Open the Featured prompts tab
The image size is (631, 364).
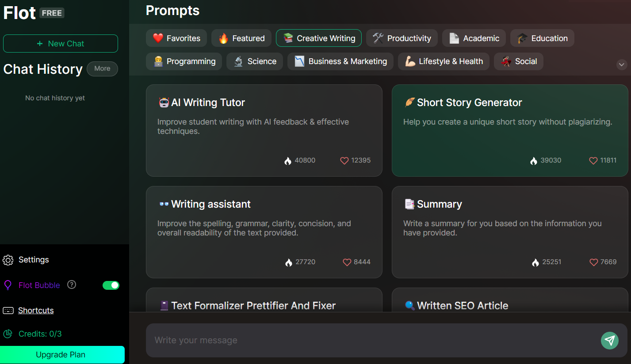point(241,38)
